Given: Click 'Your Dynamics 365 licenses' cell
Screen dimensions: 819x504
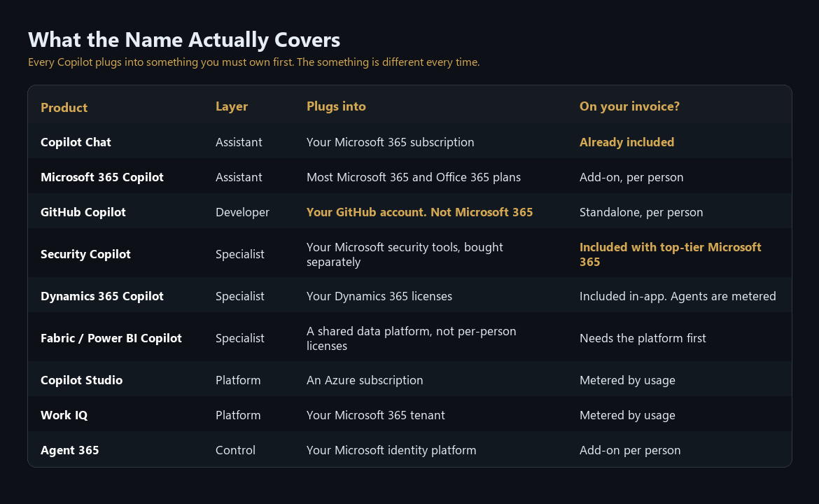Looking at the screenshot, I should [x=379, y=296].
